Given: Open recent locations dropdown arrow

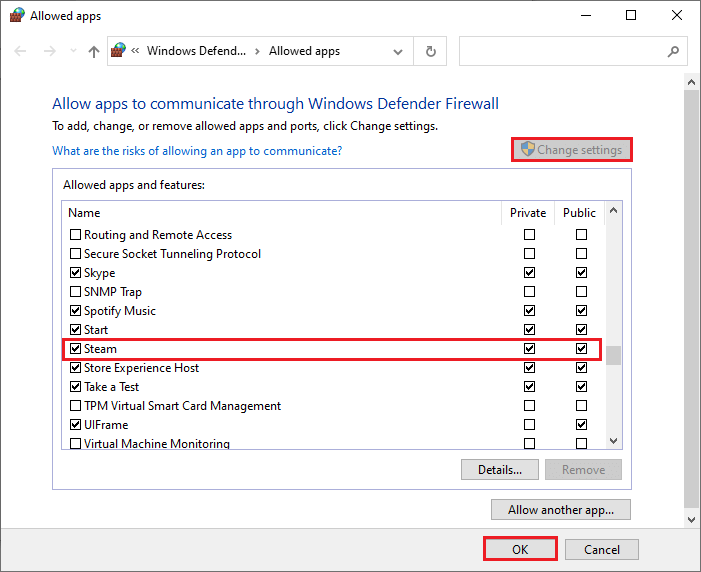Looking at the screenshot, I should 73,51.
